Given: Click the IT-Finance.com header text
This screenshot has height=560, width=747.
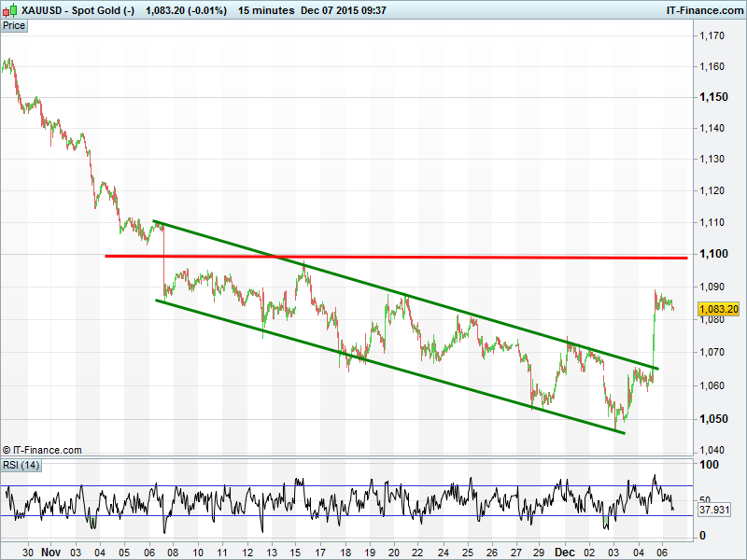Looking at the screenshot, I should (703, 8).
